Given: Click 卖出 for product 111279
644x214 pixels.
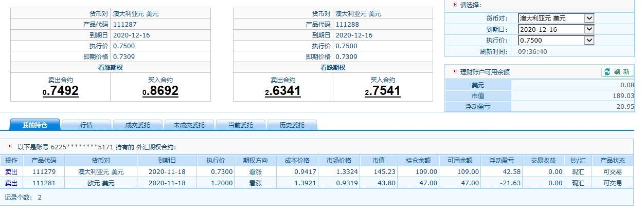Looking at the screenshot, I should point(11,171).
